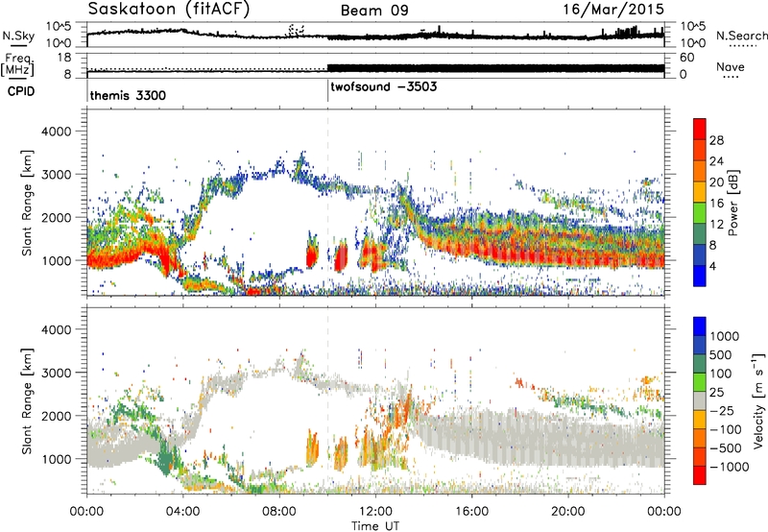Select the twofsound -3503 CPID marker
Screen dimensions: 768x532
click(x=383, y=87)
